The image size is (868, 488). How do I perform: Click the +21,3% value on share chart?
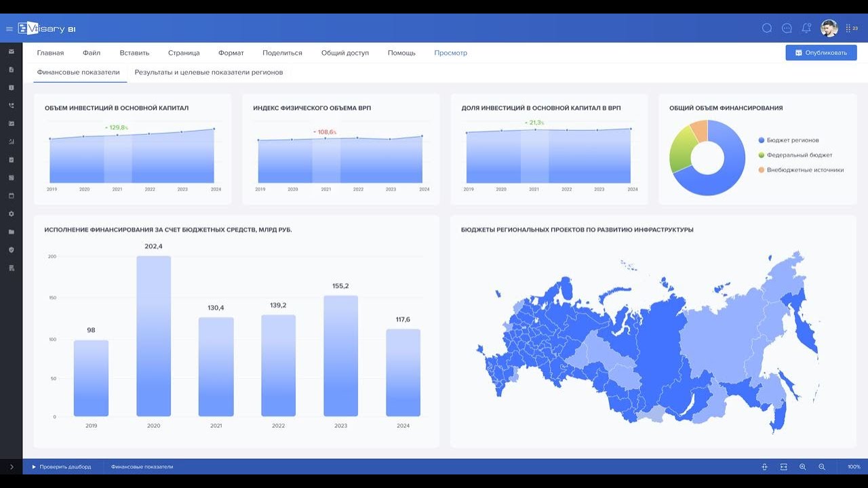534,123
